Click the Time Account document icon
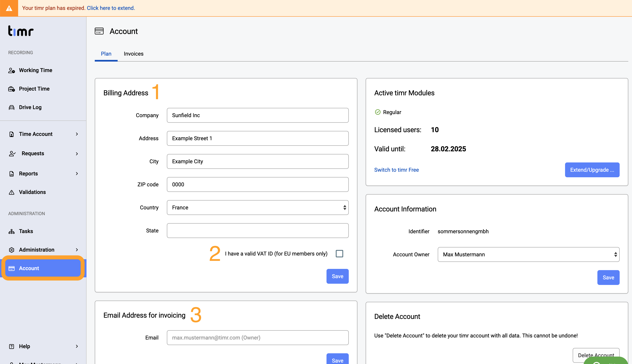 (x=12, y=134)
